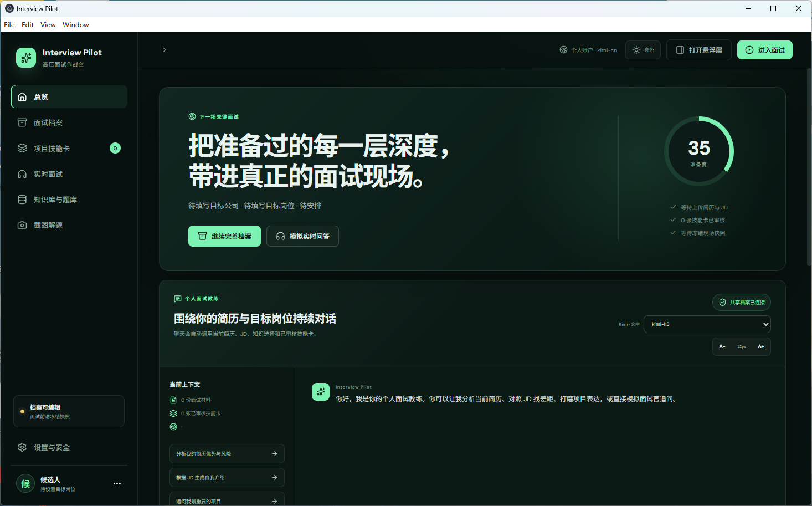The width and height of the screenshot is (812, 506).
Task: Click the layers icon beside 项目技能卡
Action: click(x=22, y=148)
